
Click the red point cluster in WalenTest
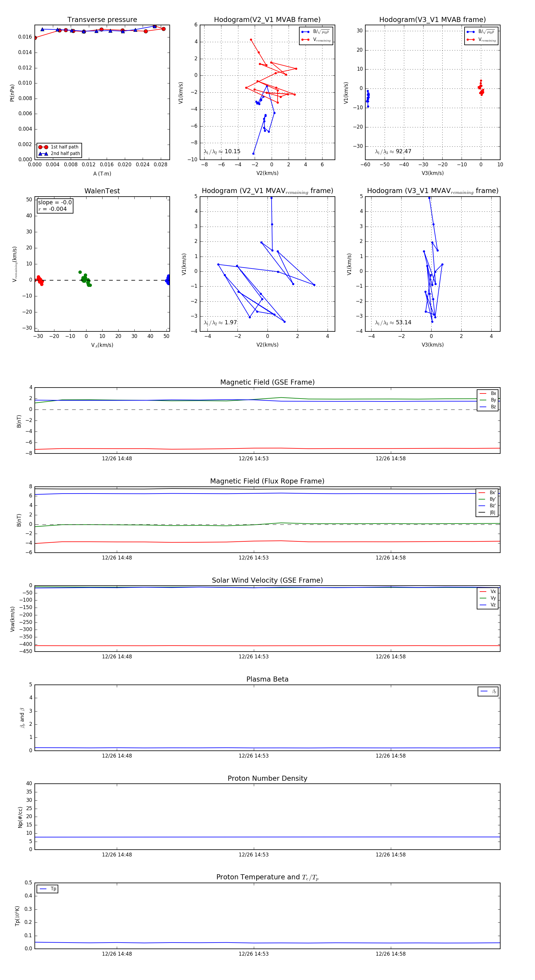[x=39, y=280]
